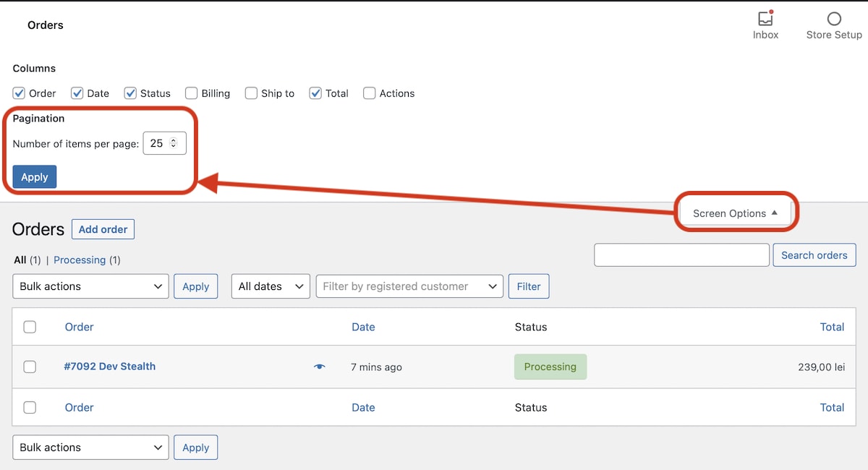868x470 pixels.
Task: Show All orders view
Action: tap(20, 260)
